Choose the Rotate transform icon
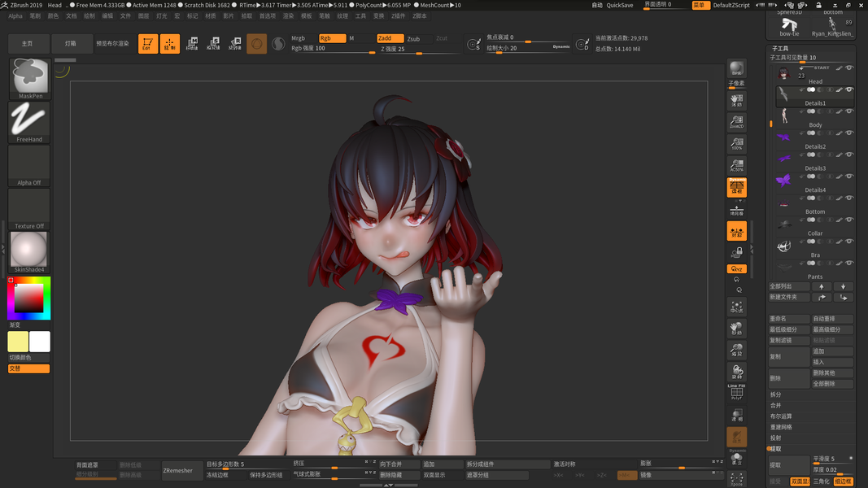The width and height of the screenshot is (868, 488). click(235, 44)
